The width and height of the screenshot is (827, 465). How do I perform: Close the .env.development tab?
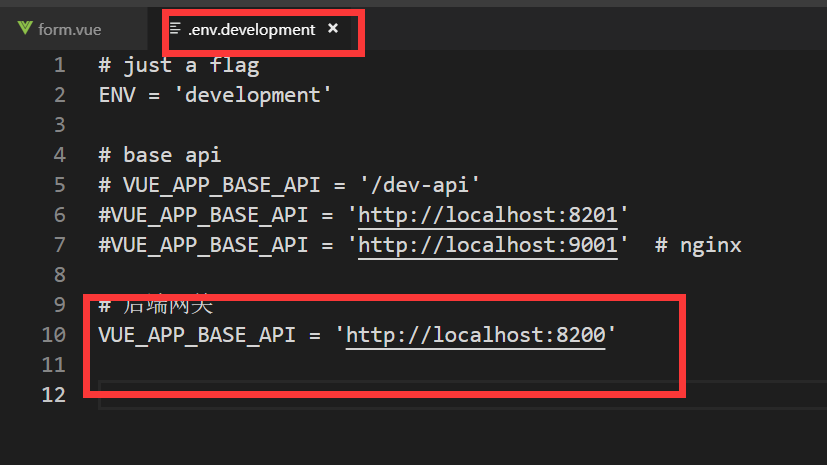pyautogui.click(x=333, y=29)
